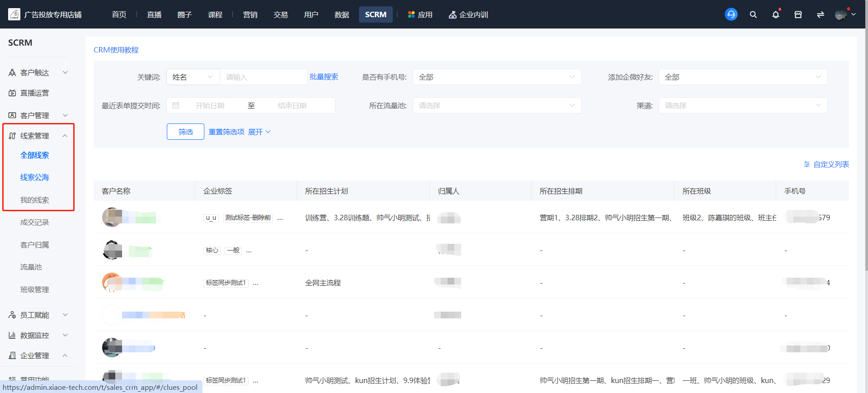Click the 筛选 filter button
This screenshot has height=393, width=868.
click(185, 132)
